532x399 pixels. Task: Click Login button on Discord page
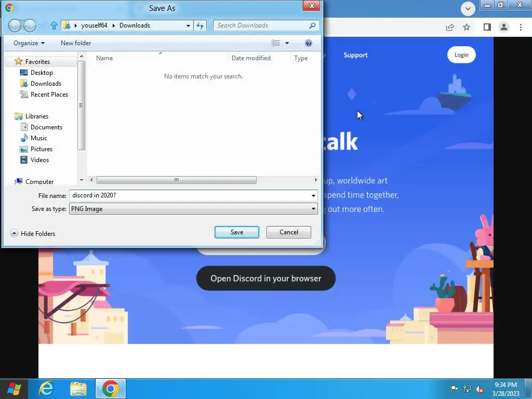coord(461,55)
